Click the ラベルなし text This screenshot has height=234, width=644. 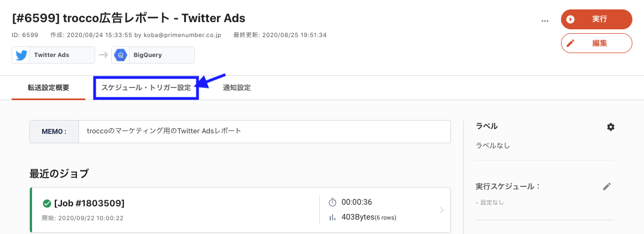(x=492, y=145)
